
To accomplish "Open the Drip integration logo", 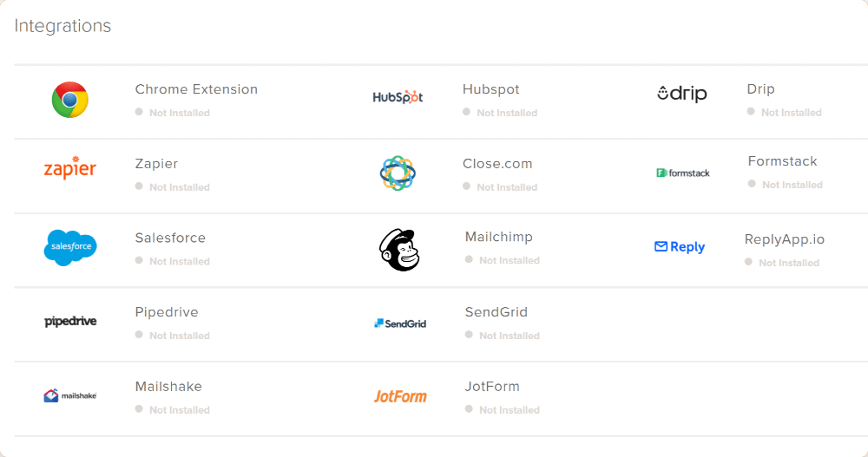I will point(682,94).
